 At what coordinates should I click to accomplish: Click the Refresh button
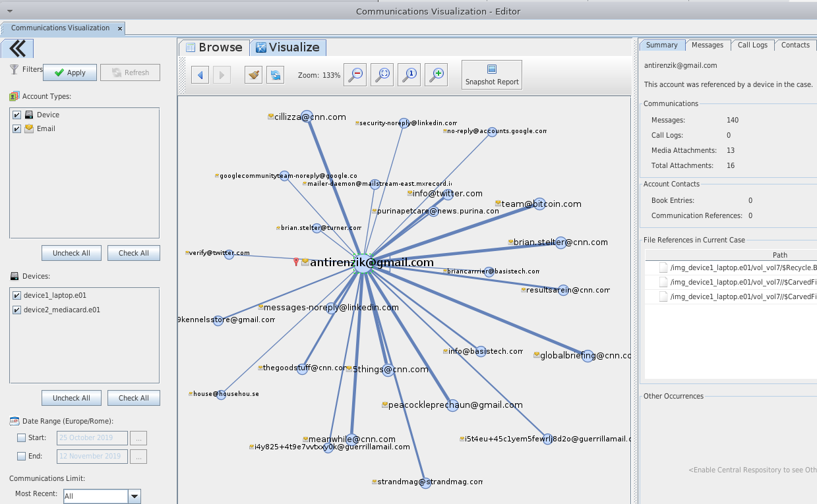coord(130,72)
